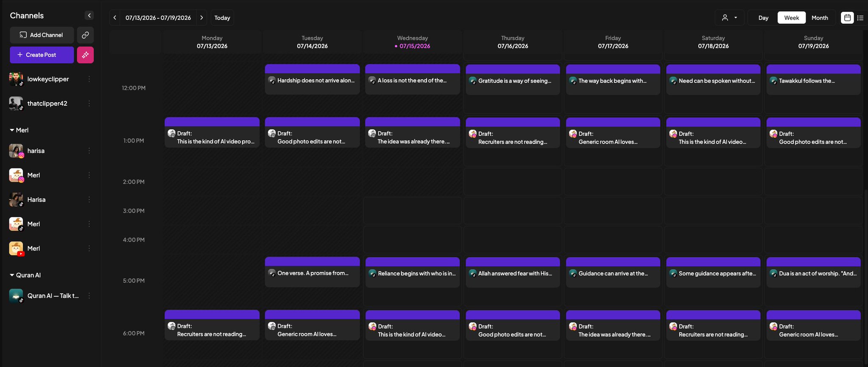This screenshot has width=868, height=367.
Task: Collapse the Channels sidebar with the arrow icon
Action: click(89, 16)
